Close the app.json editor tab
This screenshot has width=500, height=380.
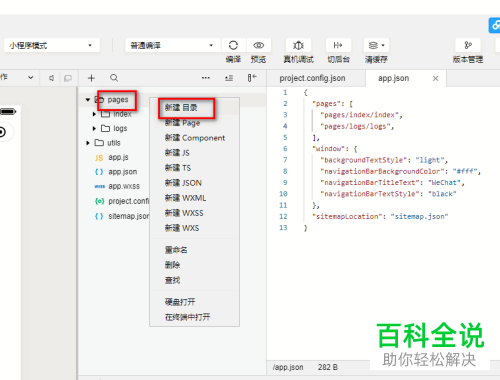(435, 78)
